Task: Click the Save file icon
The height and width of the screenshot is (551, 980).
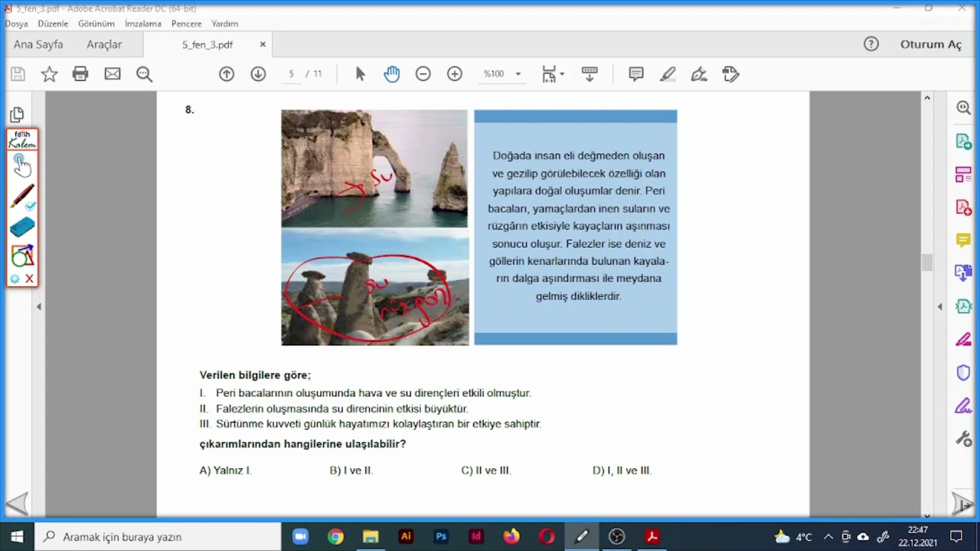Action: (18, 74)
